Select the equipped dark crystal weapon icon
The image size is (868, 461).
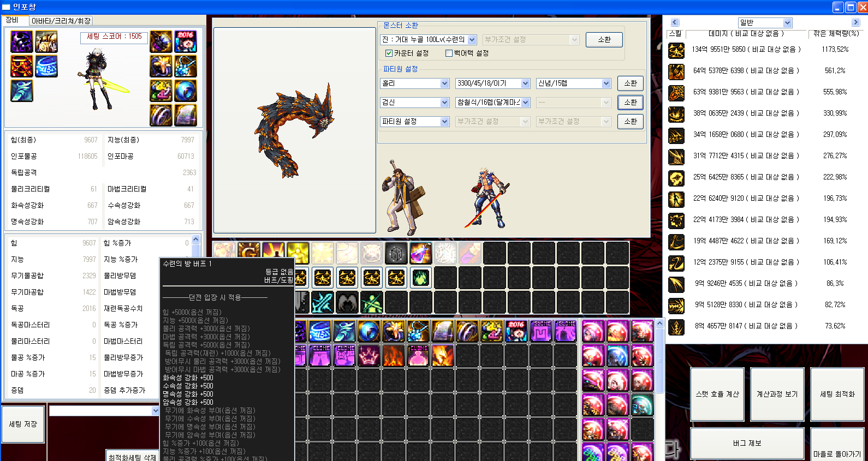point(161,42)
